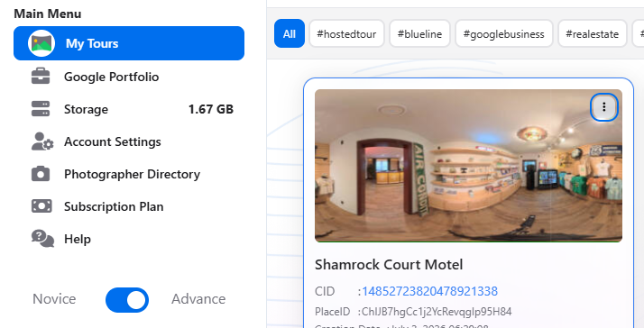
Task: Open the Photographer Directory
Action: pos(129,174)
